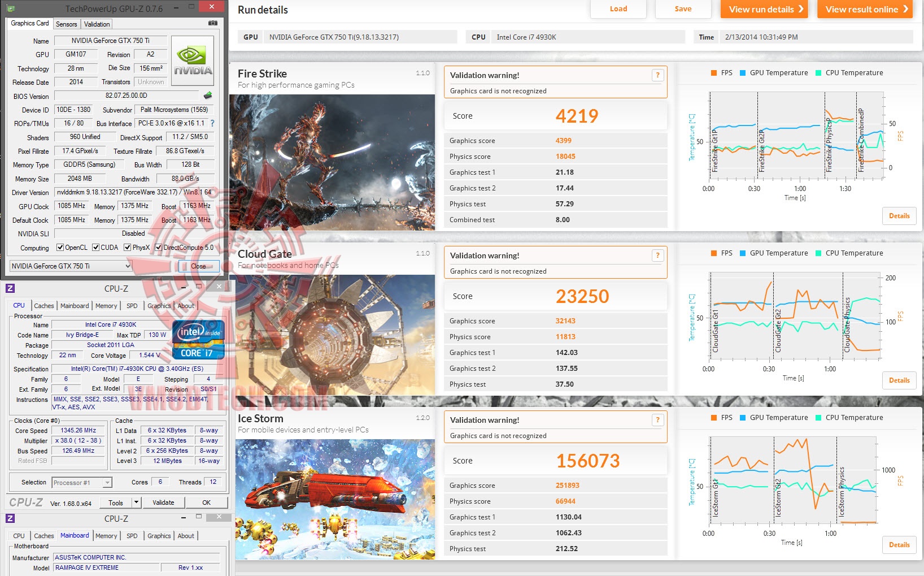
Task: Open the Caches tab in the upper CPU-Z window
Action: (44, 306)
